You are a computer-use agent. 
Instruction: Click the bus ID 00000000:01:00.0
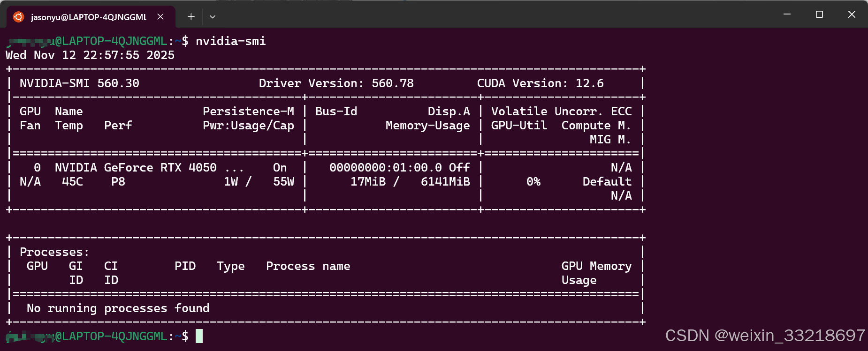tap(386, 168)
